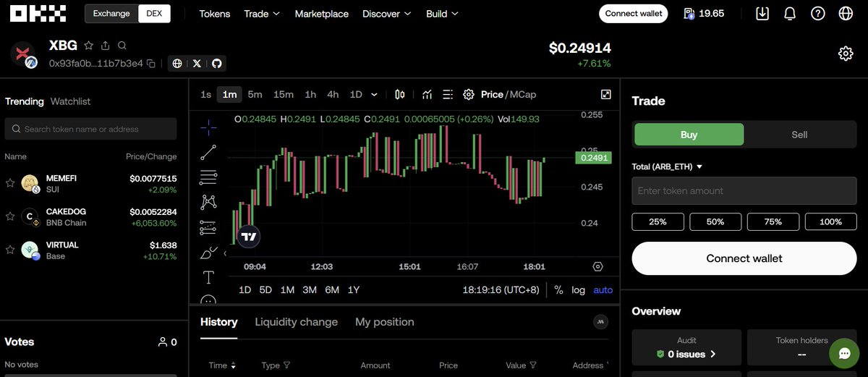Switch to DEX mode
The image size is (868, 377).
[154, 14]
